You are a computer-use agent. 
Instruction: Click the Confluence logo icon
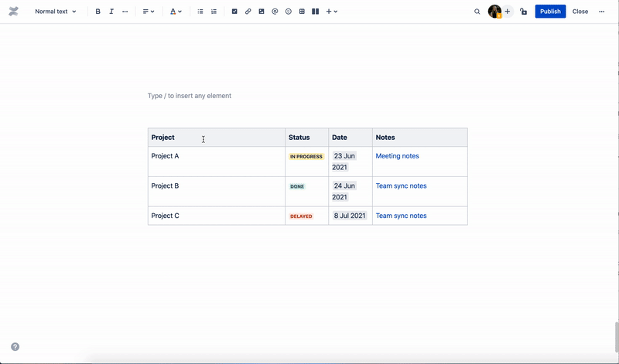tap(13, 12)
